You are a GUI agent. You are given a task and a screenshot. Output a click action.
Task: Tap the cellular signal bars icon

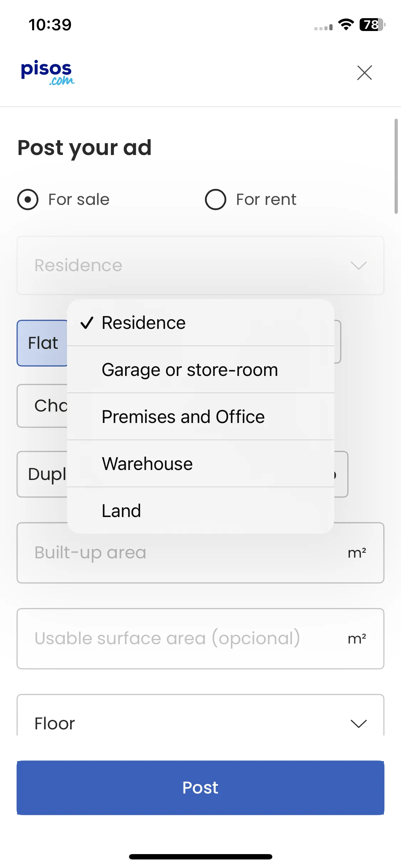[323, 27]
